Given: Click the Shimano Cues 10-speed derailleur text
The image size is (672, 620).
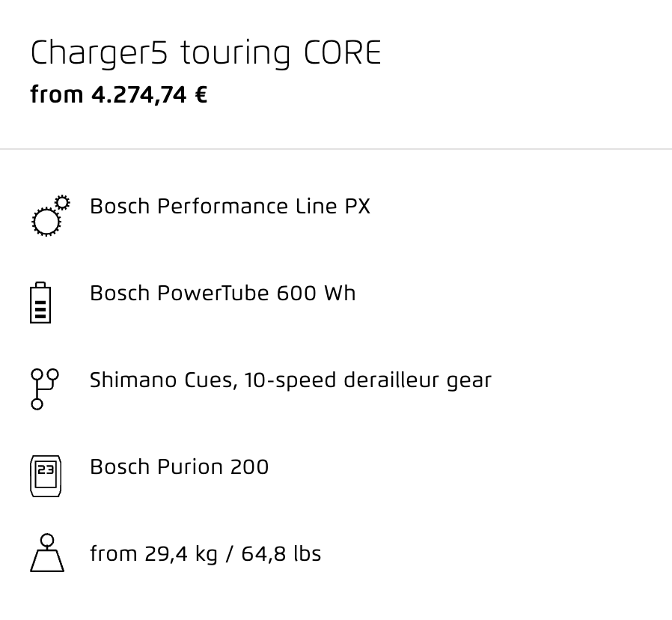Looking at the screenshot, I should [x=290, y=380].
